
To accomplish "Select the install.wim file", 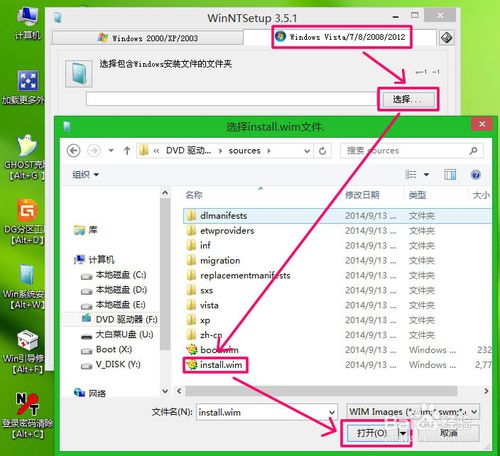I will tap(216, 365).
